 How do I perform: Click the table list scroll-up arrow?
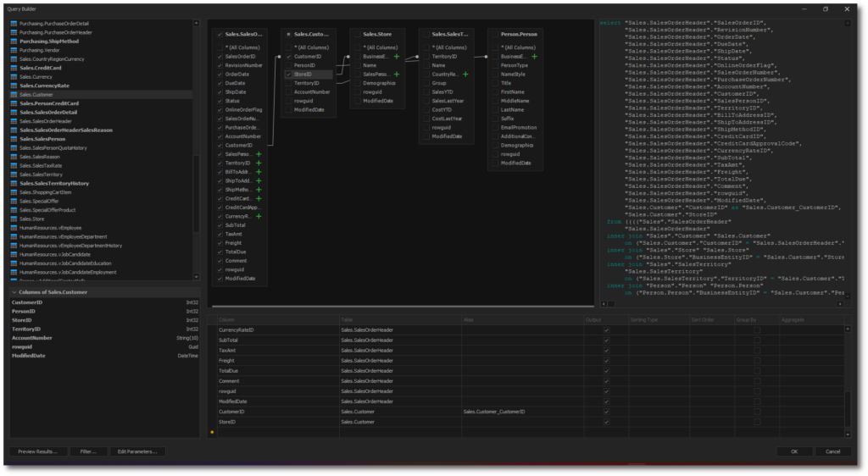click(x=196, y=23)
